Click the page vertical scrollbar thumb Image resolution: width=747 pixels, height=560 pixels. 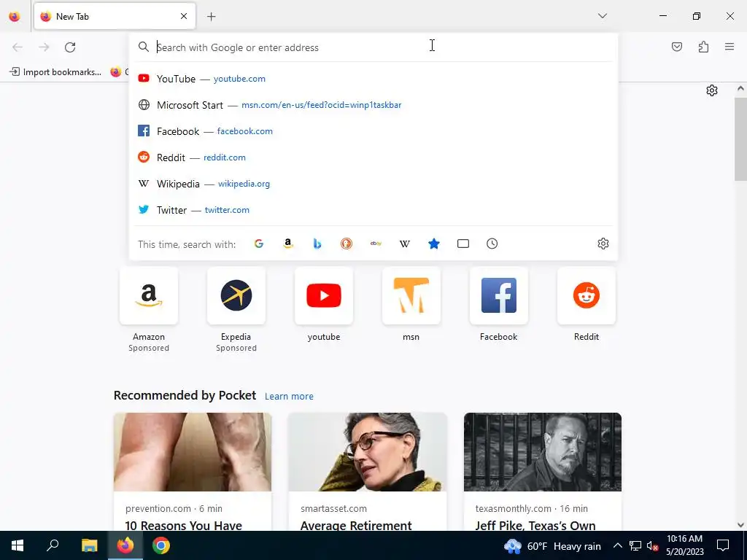pyautogui.click(x=740, y=139)
